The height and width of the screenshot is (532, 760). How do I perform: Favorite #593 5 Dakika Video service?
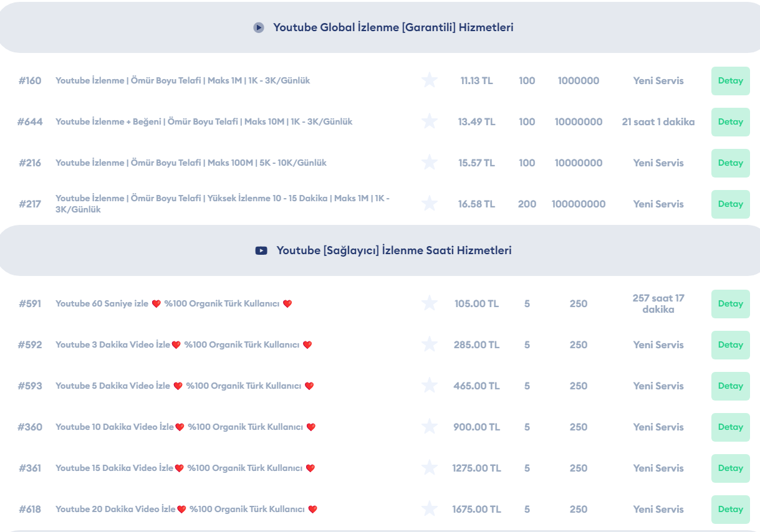point(429,386)
